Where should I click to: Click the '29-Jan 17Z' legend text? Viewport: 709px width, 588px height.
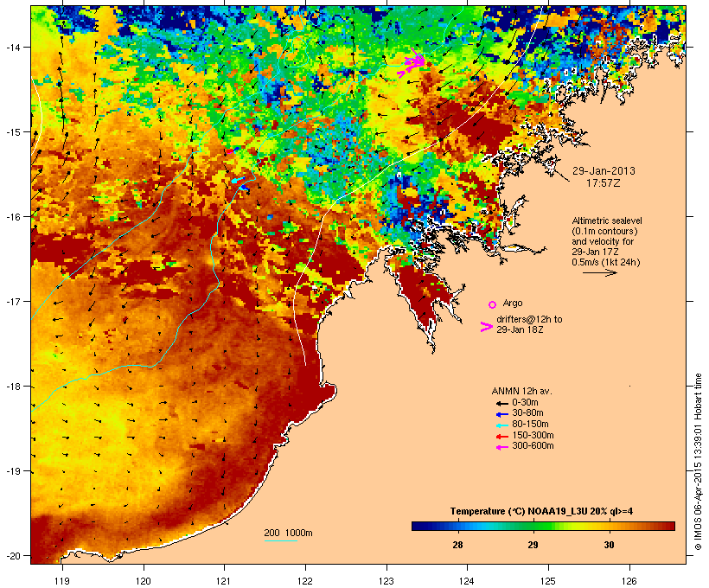(595, 252)
